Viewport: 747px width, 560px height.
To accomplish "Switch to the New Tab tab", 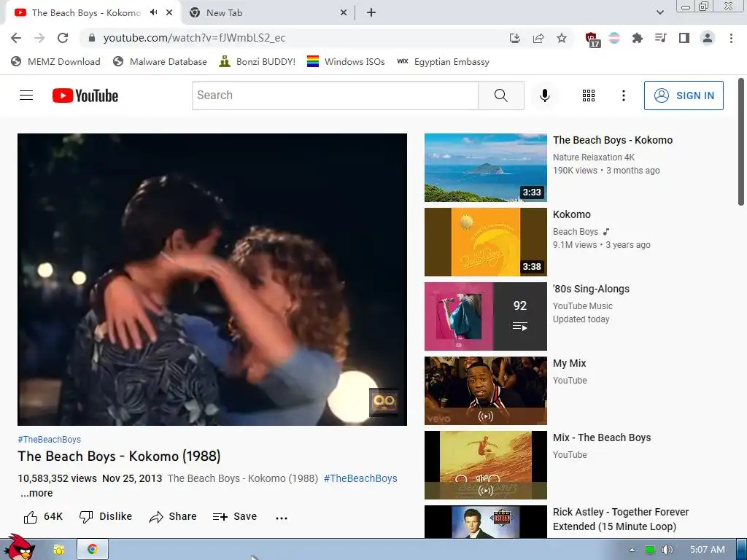I will point(268,13).
